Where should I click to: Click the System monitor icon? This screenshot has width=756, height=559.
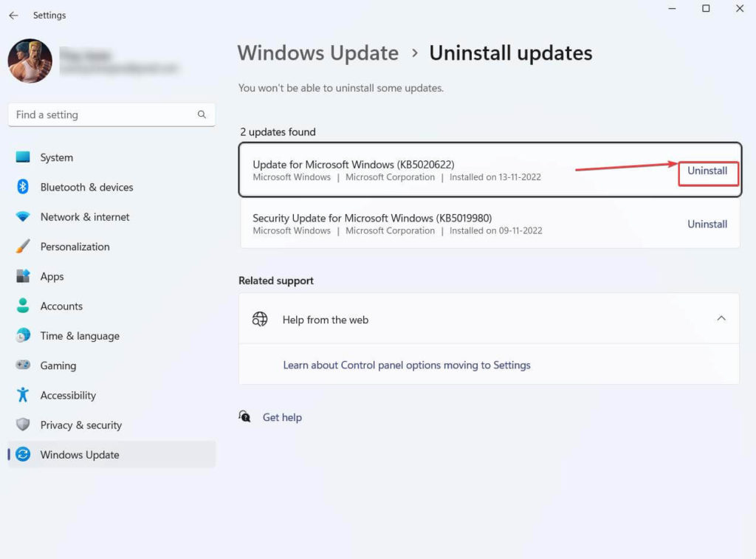pos(23,157)
